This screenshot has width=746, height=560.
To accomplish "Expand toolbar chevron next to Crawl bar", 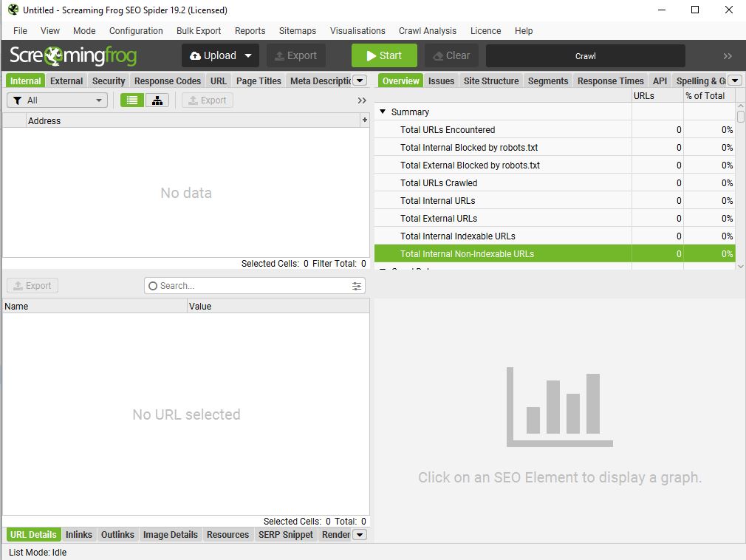I will click(x=727, y=56).
